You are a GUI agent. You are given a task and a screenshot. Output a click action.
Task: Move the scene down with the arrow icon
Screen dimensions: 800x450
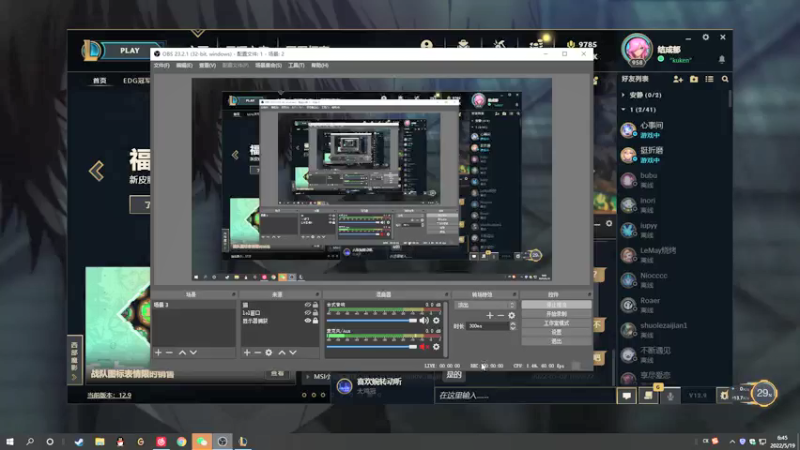pyautogui.click(x=193, y=353)
